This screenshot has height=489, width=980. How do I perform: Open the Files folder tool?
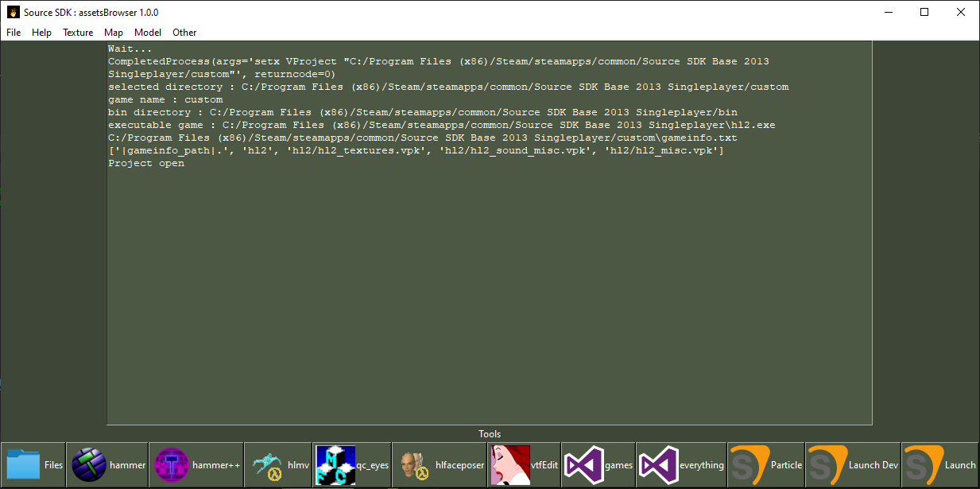click(x=33, y=465)
